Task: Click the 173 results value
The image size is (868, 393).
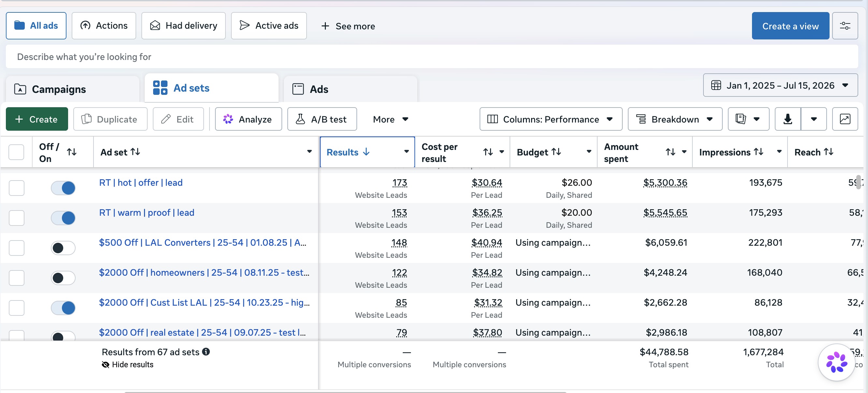Action: point(400,182)
